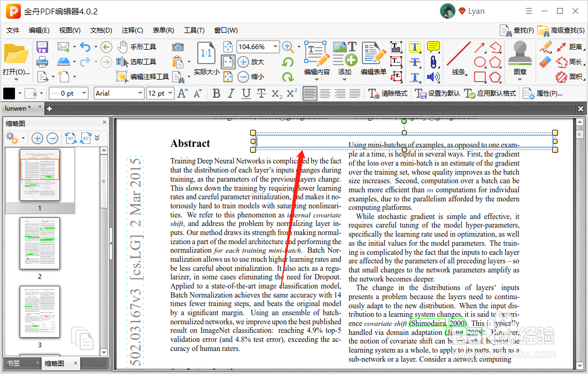The width and height of the screenshot is (588, 374).
Task: Toggle italic text formatting
Action: (231, 93)
